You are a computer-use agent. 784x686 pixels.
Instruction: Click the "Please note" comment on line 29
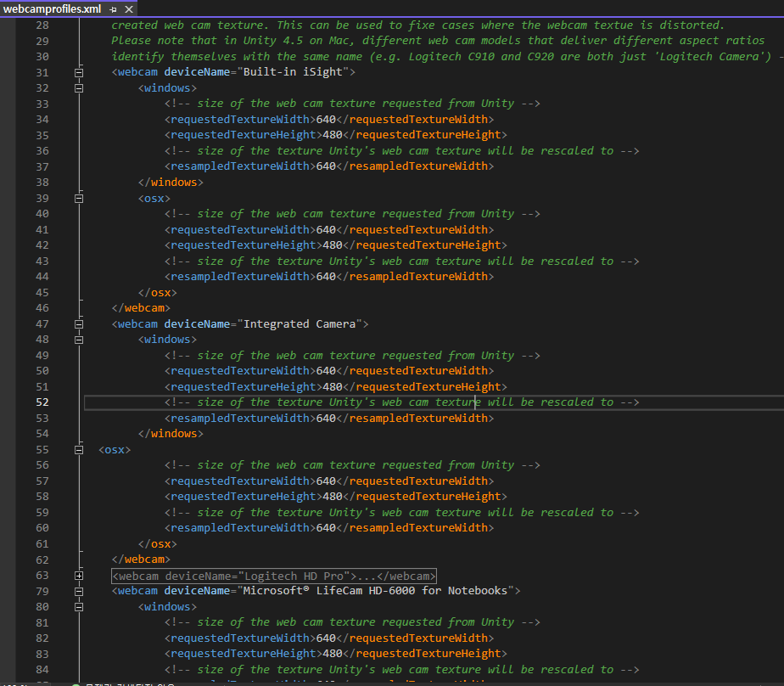tap(438, 41)
